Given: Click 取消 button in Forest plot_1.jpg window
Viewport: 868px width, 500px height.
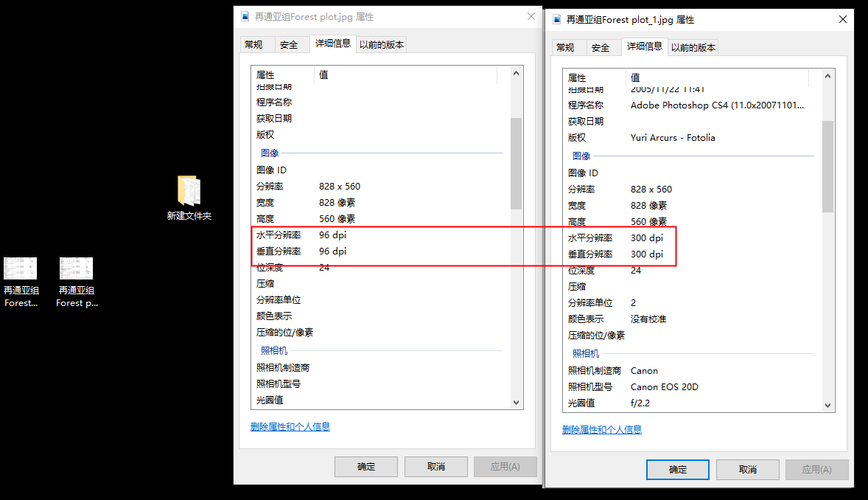Looking at the screenshot, I should [747, 470].
